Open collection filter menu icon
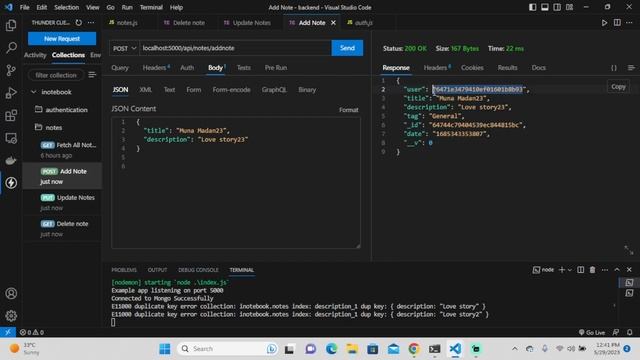This screenshot has width=640, height=360. pyautogui.click(x=92, y=75)
